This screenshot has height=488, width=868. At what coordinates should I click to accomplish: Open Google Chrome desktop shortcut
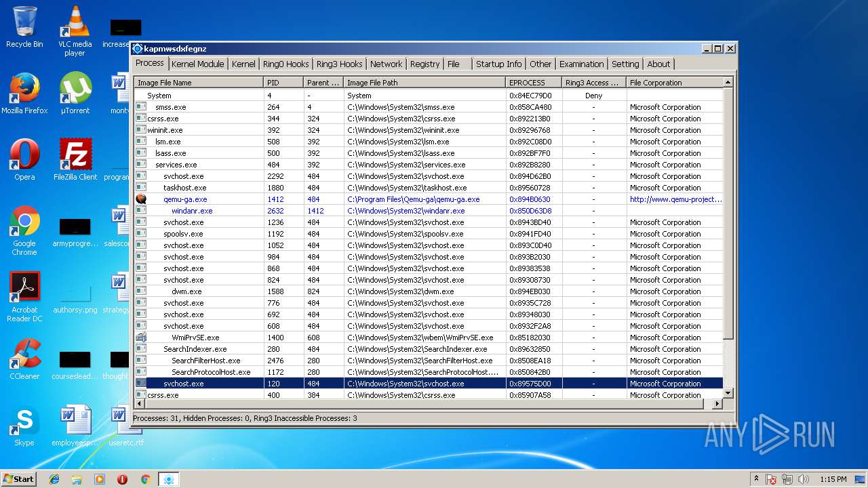pyautogui.click(x=24, y=230)
